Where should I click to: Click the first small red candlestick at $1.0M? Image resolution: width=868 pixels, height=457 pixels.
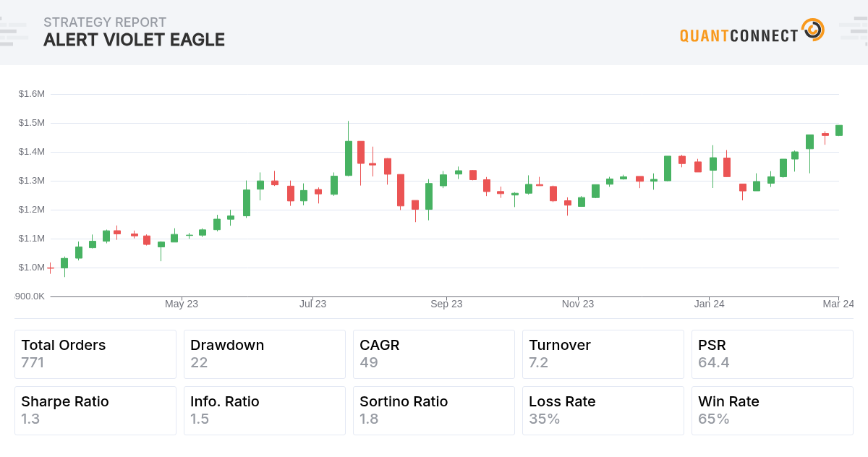(x=51, y=268)
